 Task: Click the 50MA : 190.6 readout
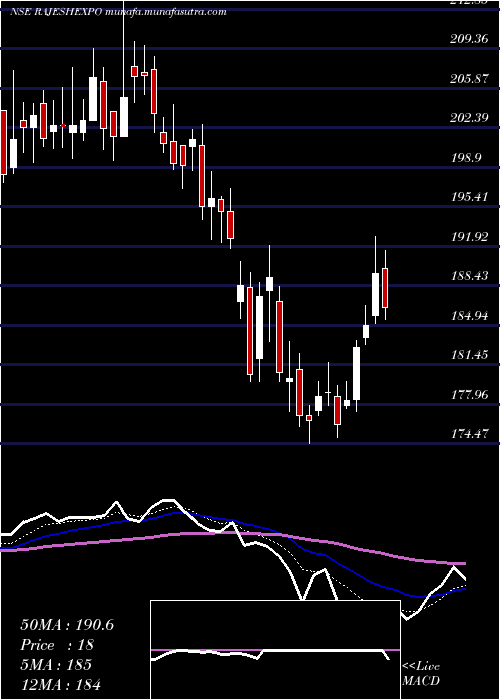67,625
